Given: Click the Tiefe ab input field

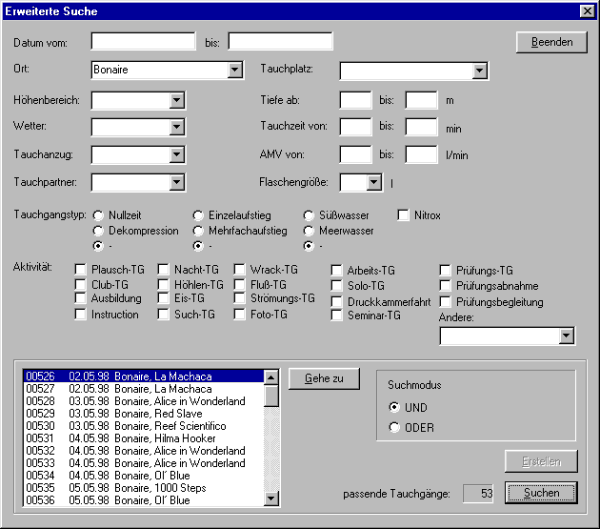Looking at the screenshot, I should click(x=355, y=100).
